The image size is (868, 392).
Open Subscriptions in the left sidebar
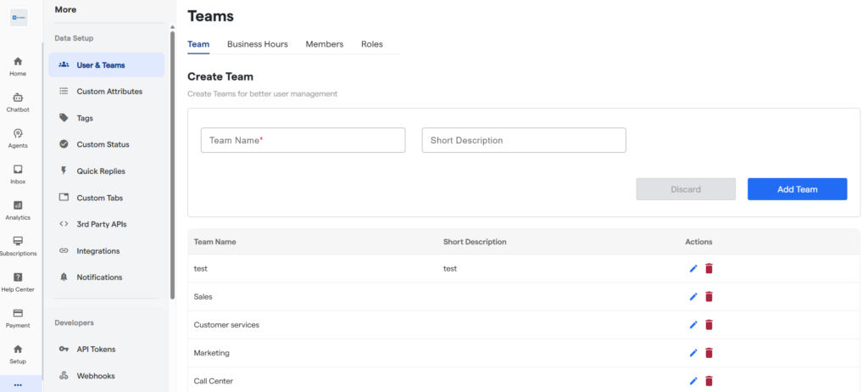pyautogui.click(x=18, y=246)
